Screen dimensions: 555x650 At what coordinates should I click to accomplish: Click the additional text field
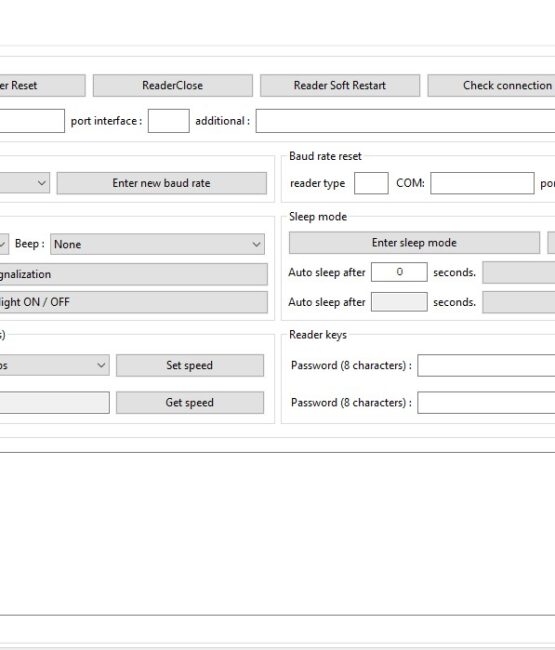405,121
